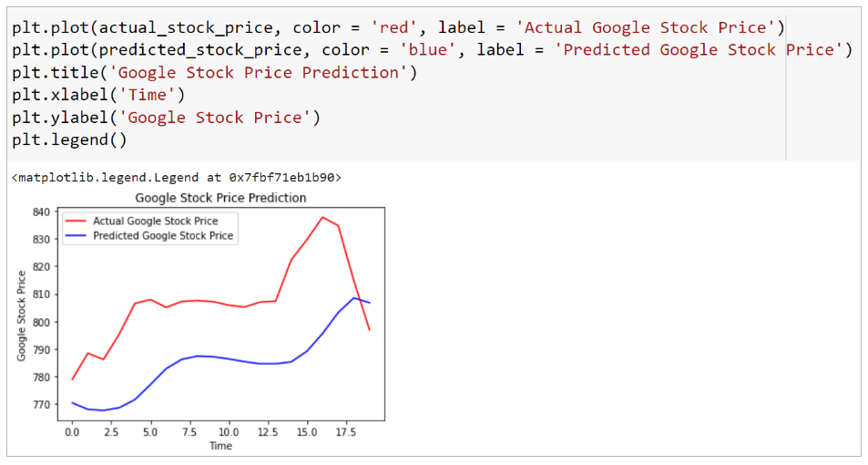Click the 840 y-axis tick label

[42, 212]
